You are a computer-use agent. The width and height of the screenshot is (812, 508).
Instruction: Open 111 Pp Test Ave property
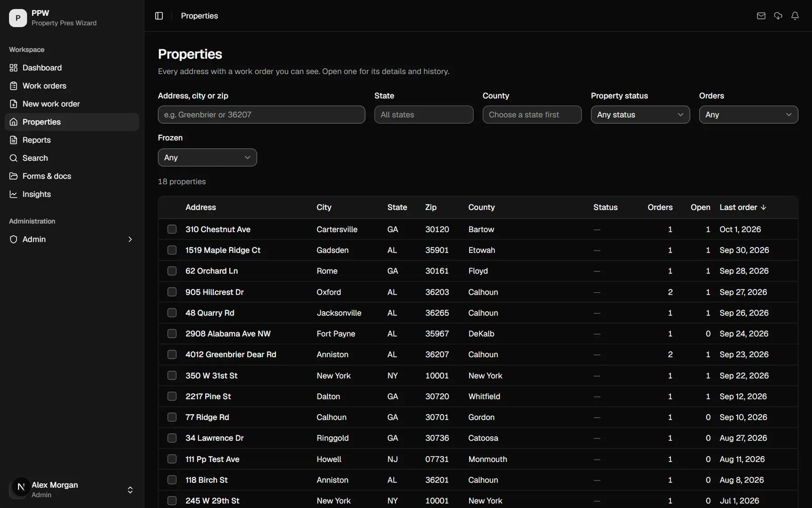pyautogui.click(x=212, y=459)
